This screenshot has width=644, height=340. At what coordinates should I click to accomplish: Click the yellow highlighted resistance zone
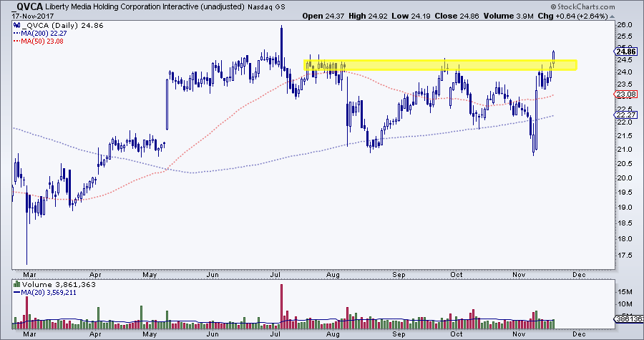pyautogui.click(x=440, y=66)
